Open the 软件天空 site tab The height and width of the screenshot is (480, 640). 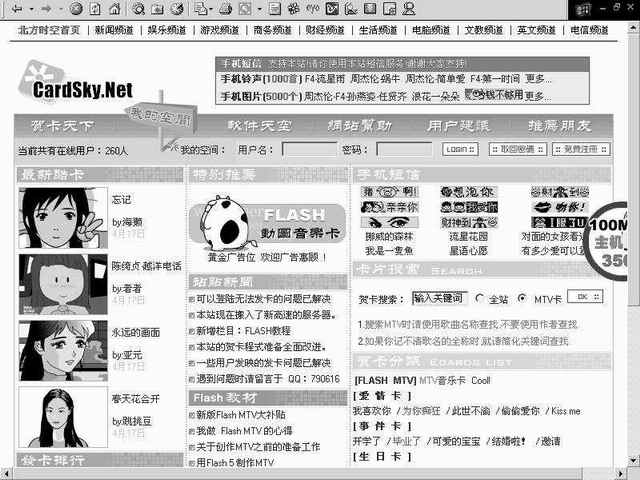point(260,126)
